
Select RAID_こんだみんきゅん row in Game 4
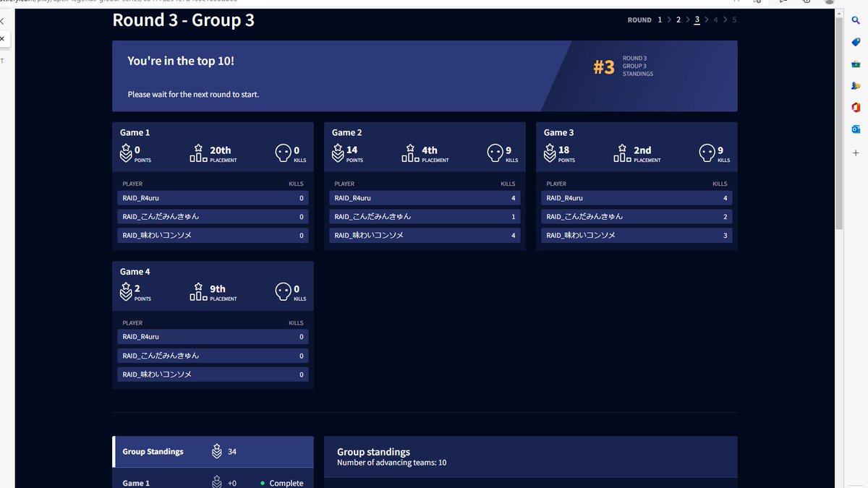pyautogui.click(x=213, y=356)
